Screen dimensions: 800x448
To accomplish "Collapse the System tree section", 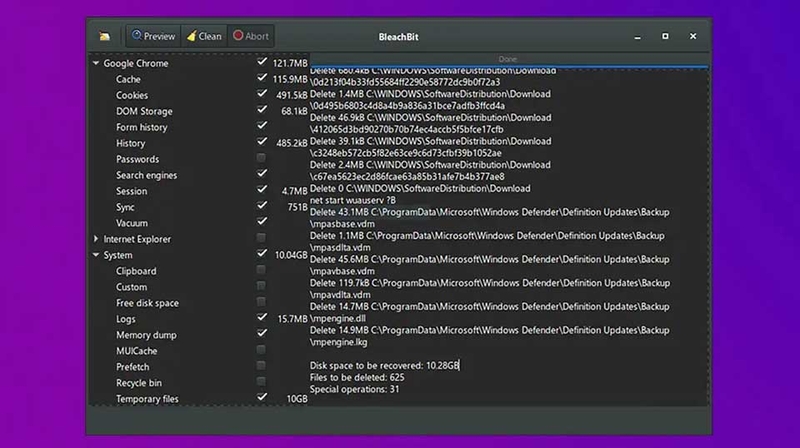I will (96, 255).
